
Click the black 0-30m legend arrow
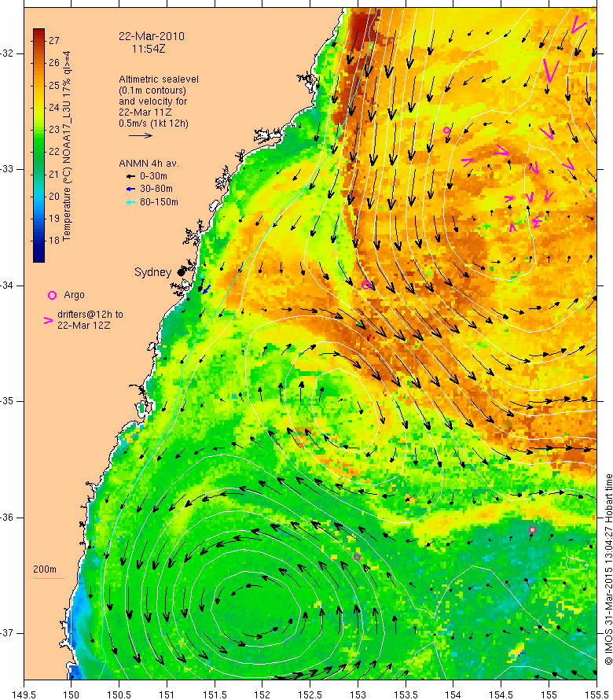[x=130, y=176]
